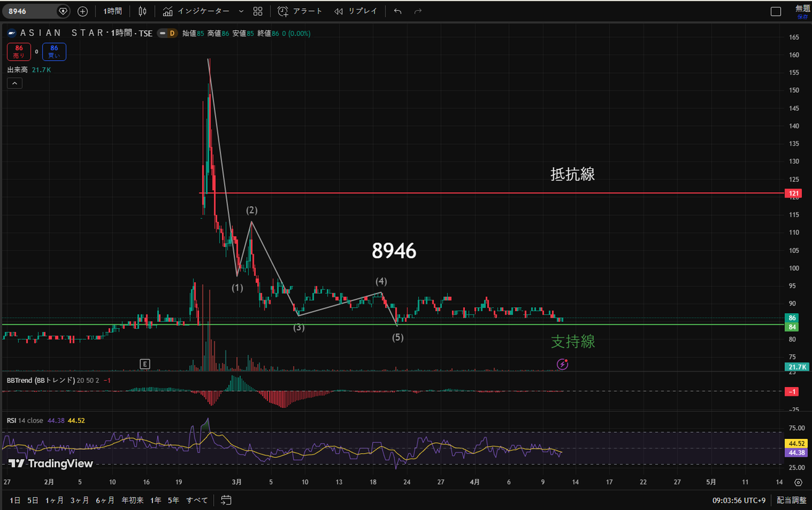Redo the chart action
The image size is (812, 510).
pyautogui.click(x=418, y=11)
